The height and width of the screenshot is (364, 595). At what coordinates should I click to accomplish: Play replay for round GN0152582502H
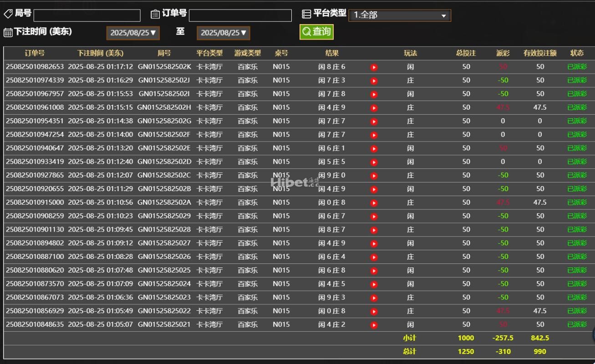(x=374, y=108)
